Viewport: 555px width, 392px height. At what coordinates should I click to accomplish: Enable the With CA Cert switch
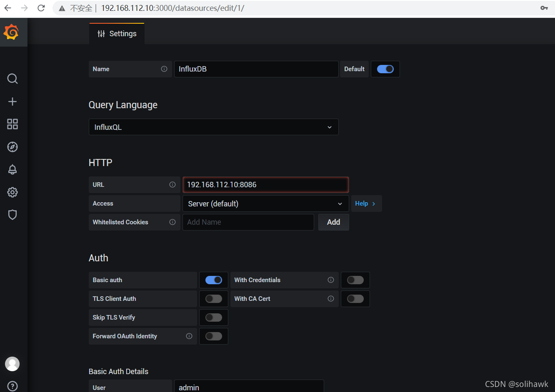click(355, 299)
